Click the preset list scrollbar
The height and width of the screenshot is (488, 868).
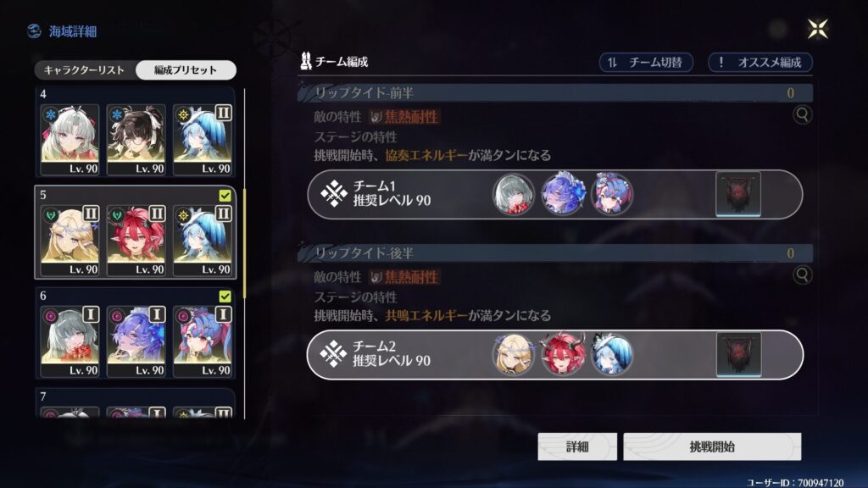244,243
